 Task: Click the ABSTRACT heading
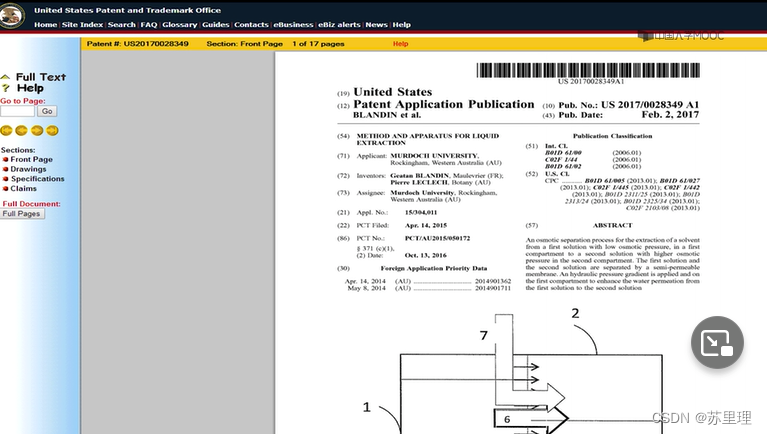[612, 225]
